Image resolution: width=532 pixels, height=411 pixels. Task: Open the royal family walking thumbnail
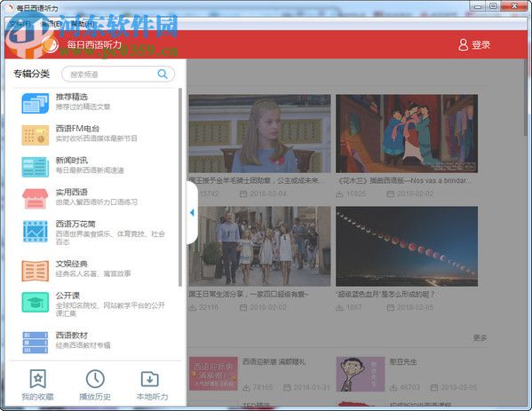(259, 246)
